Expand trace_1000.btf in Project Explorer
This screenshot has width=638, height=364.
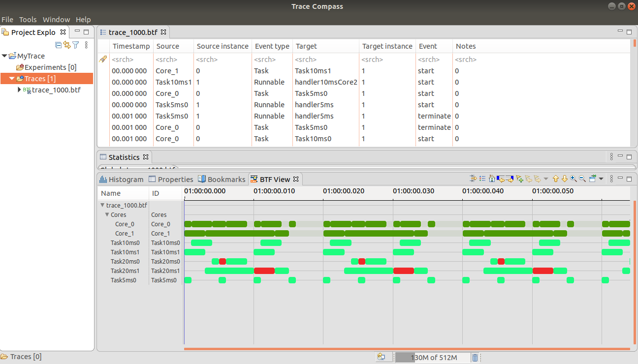click(20, 90)
